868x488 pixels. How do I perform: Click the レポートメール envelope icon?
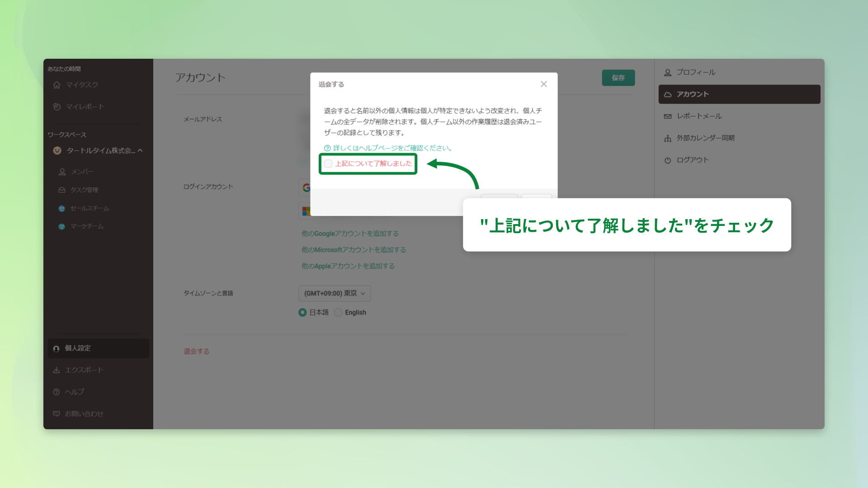click(x=668, y=116)
